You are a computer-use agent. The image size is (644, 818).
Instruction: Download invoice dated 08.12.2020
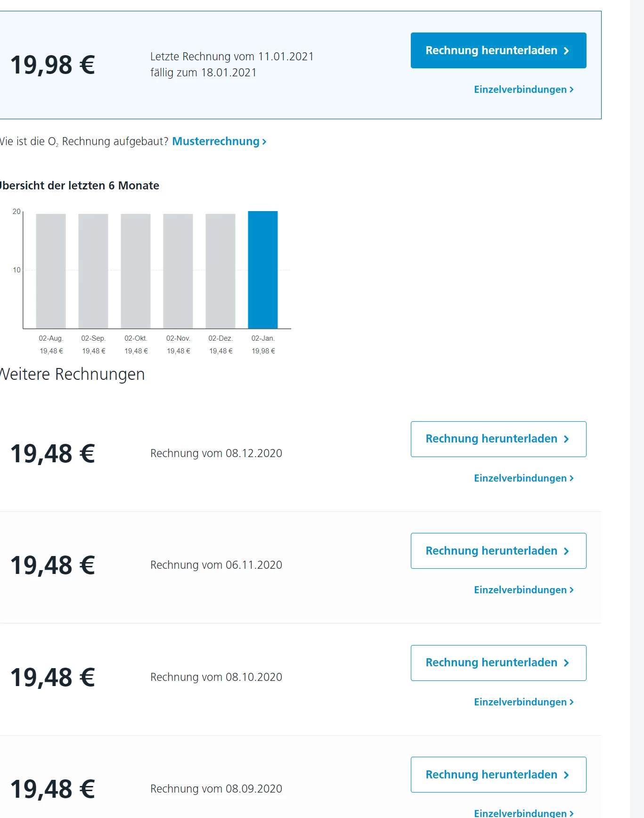click(498, 439)
